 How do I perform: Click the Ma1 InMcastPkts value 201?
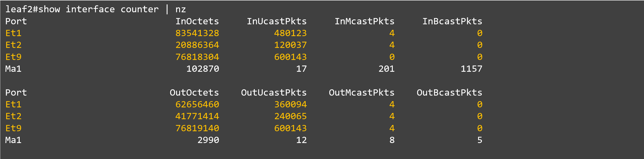(386, 69)
